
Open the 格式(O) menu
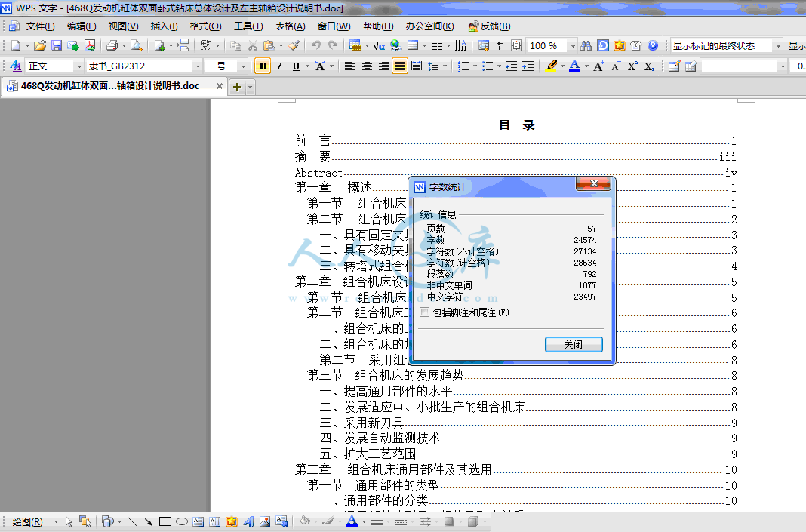pyautogui.click(x=205, y=26)
